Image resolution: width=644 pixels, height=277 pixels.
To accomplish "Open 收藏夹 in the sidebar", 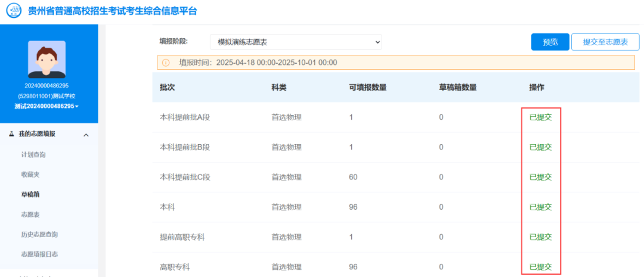I will tap(30, 175).
